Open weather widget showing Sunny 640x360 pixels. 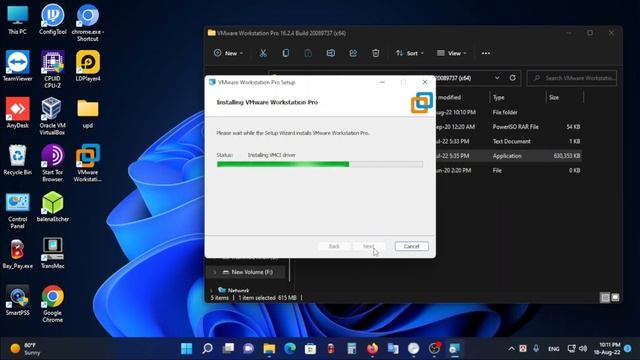tap(25, 349)
